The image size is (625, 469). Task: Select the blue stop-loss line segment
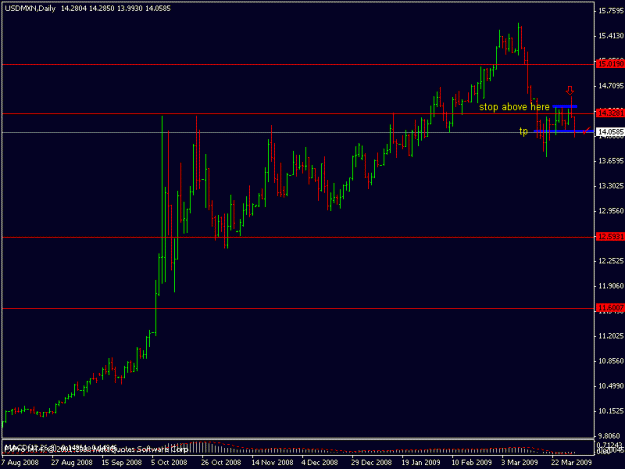(565, 106)
